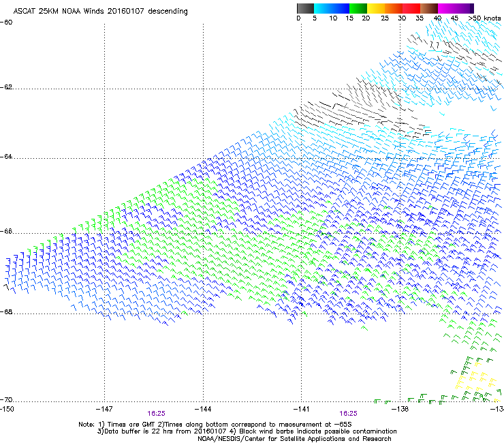Click the longitude label '-144'
Image resolution: width=504 pixels, height=443 pixels.
coord(203,409)
